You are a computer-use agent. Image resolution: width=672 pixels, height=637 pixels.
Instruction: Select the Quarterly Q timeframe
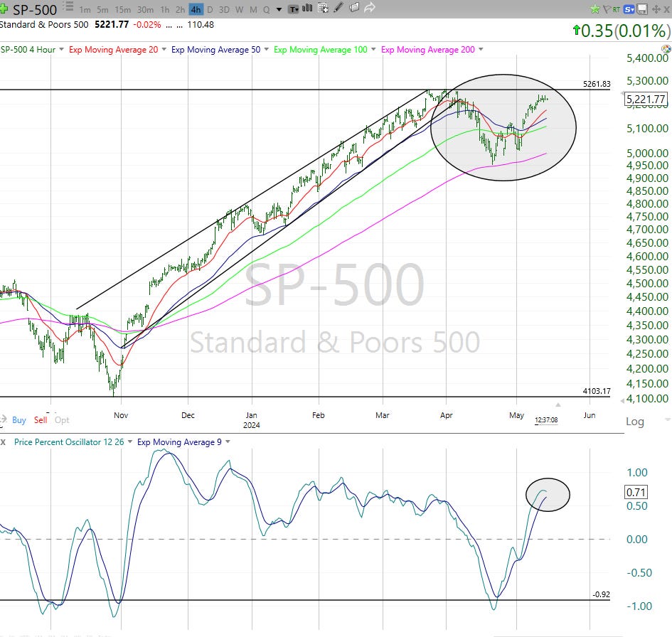266,9
